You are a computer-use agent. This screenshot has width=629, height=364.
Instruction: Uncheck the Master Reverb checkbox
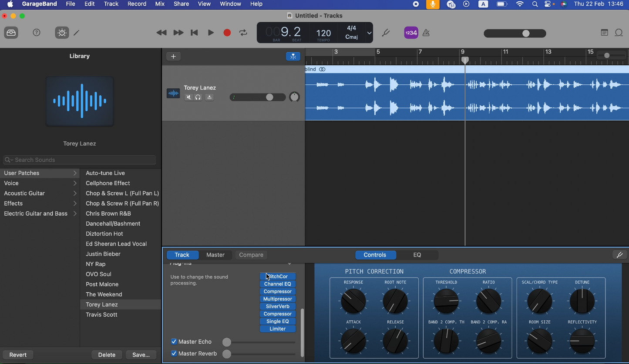click(x=174, y=354)
